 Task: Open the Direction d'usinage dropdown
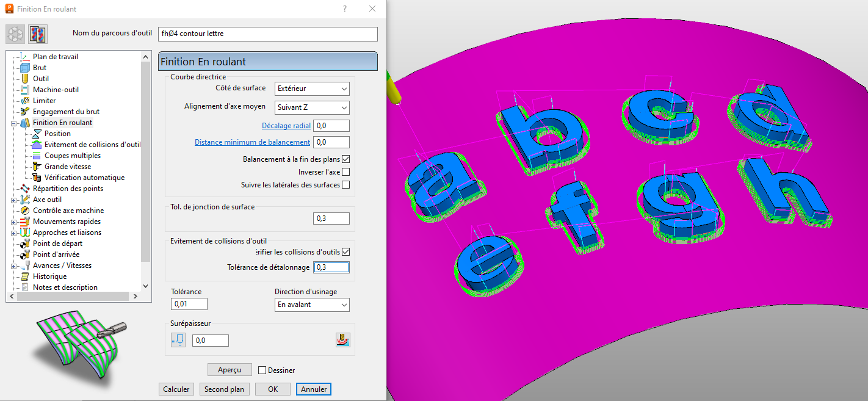pyautogui.click(x=312, y=305)
